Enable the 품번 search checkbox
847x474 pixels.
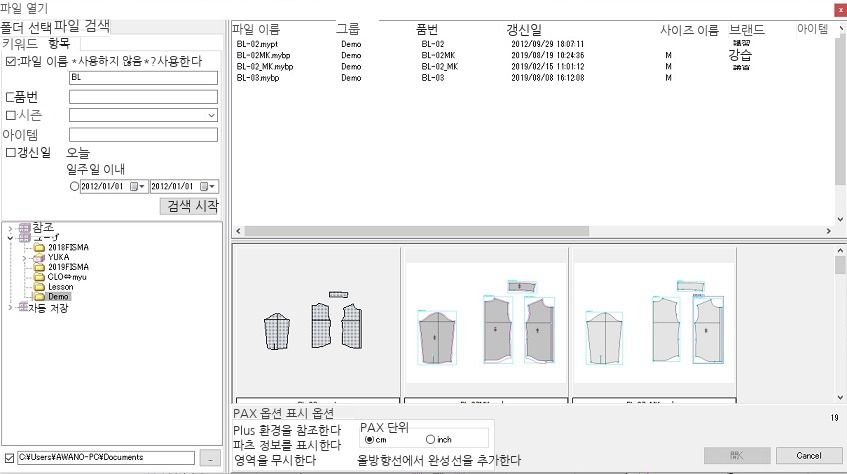click(9, 97)
